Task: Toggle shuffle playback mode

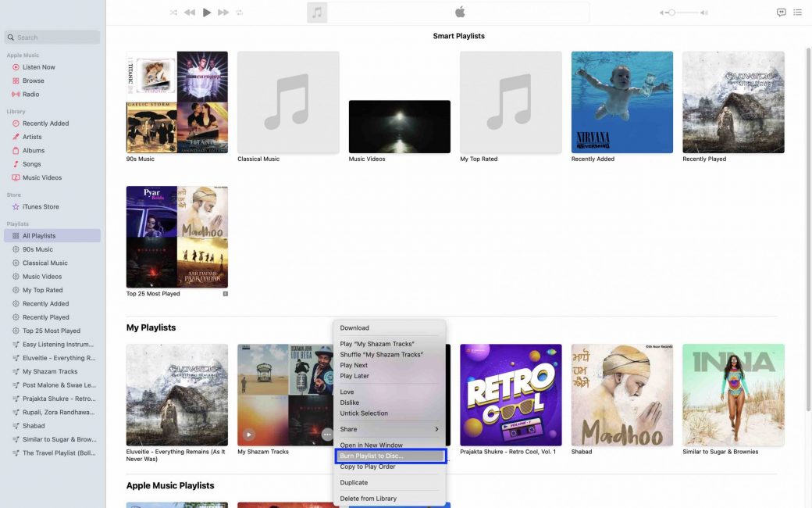Action: (x=173, y=13)
